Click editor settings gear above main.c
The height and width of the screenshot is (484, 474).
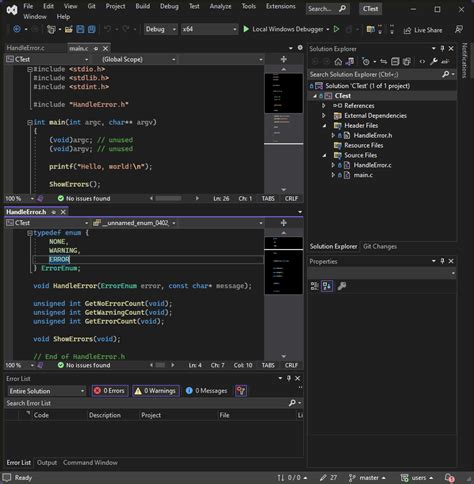pos(300,48)
